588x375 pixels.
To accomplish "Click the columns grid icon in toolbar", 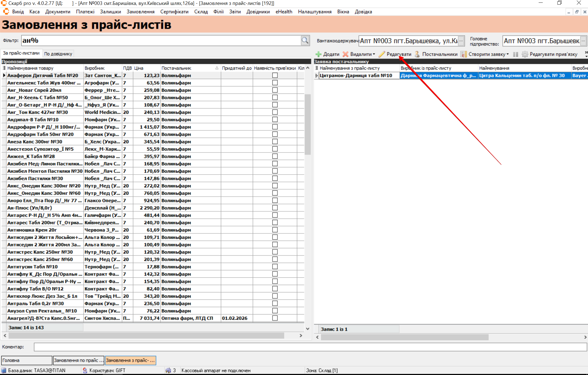I will (515, 54).
